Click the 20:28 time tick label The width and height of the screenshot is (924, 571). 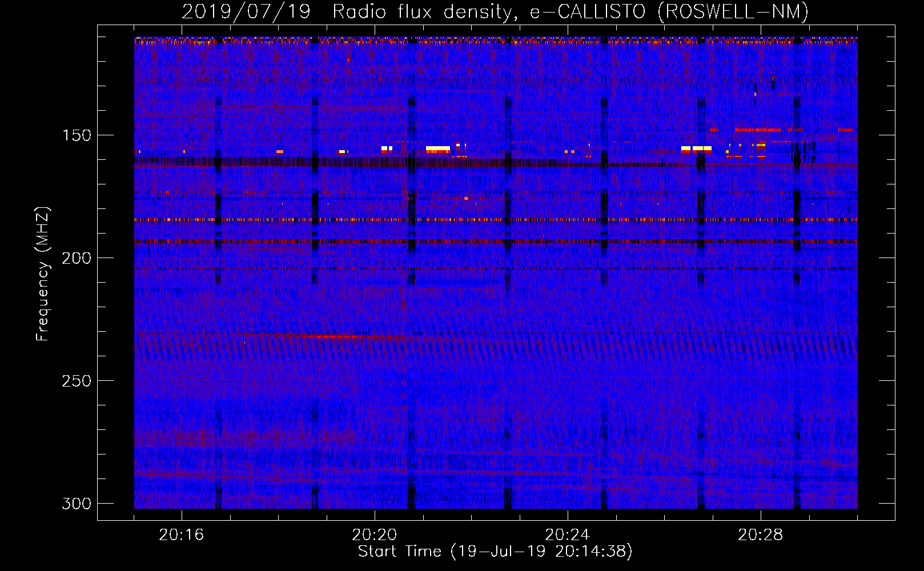click(761, 534)
